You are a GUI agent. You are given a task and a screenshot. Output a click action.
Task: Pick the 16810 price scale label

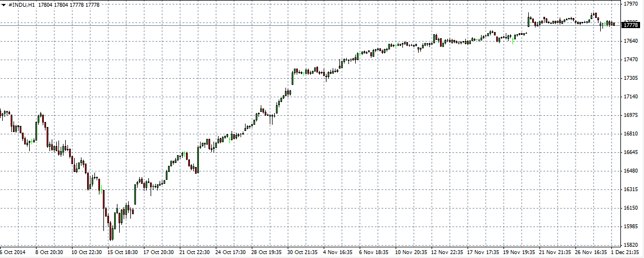[631, 134]
